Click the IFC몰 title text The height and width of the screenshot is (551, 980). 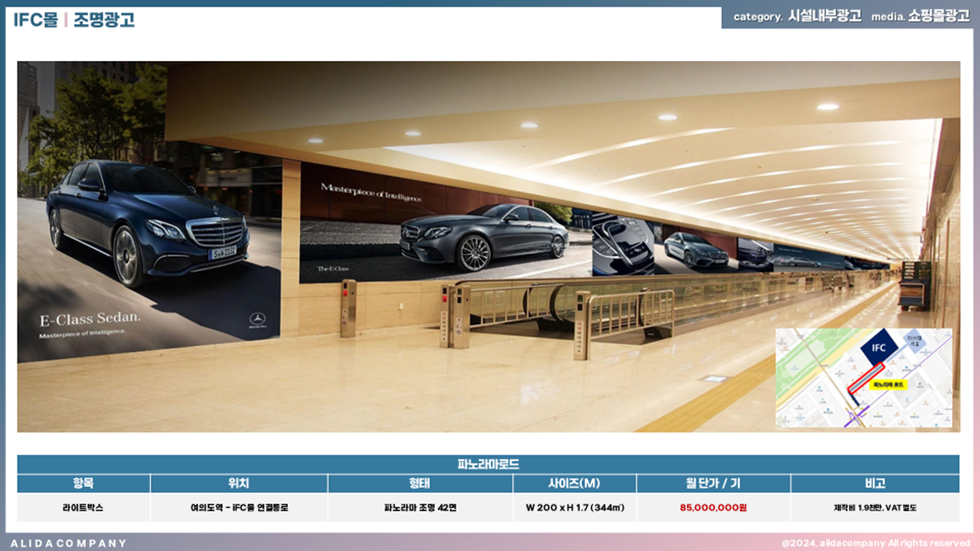click(35, 20)
